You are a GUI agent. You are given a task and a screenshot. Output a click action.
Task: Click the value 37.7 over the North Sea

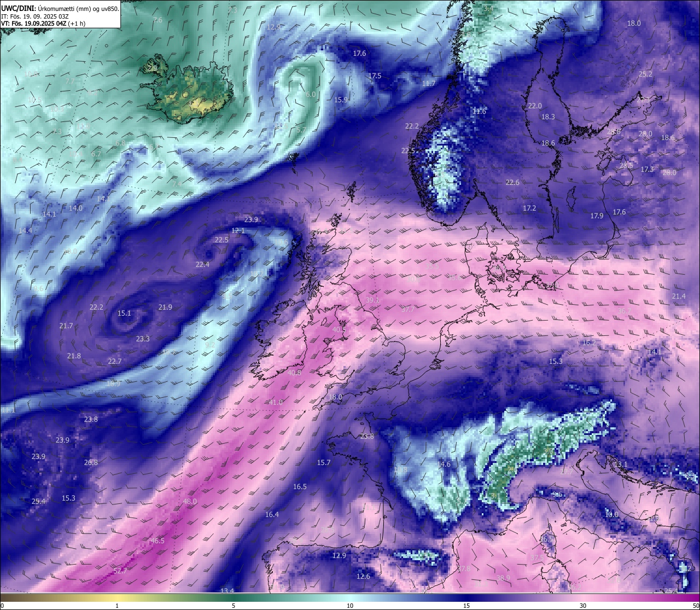point(407,309)
